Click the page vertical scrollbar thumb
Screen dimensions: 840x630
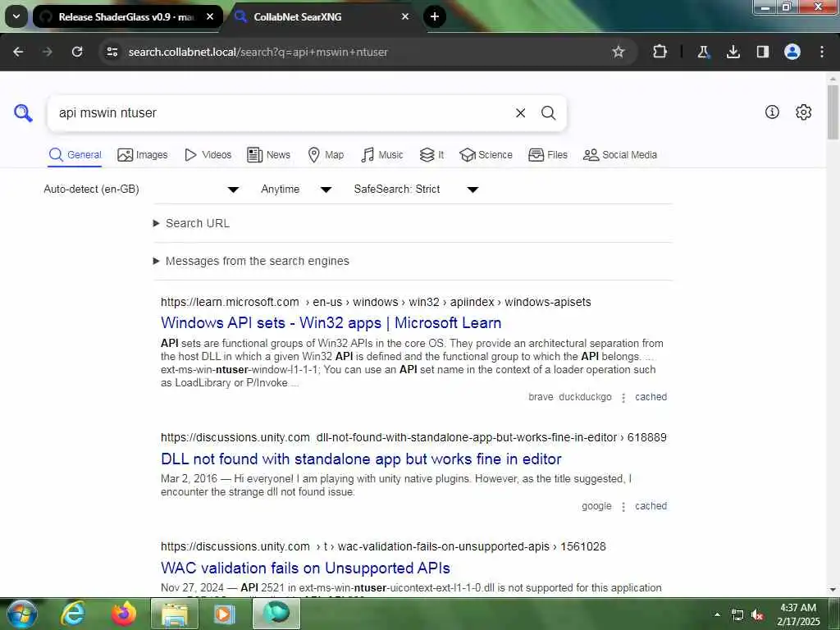click(x=833, y=112)
